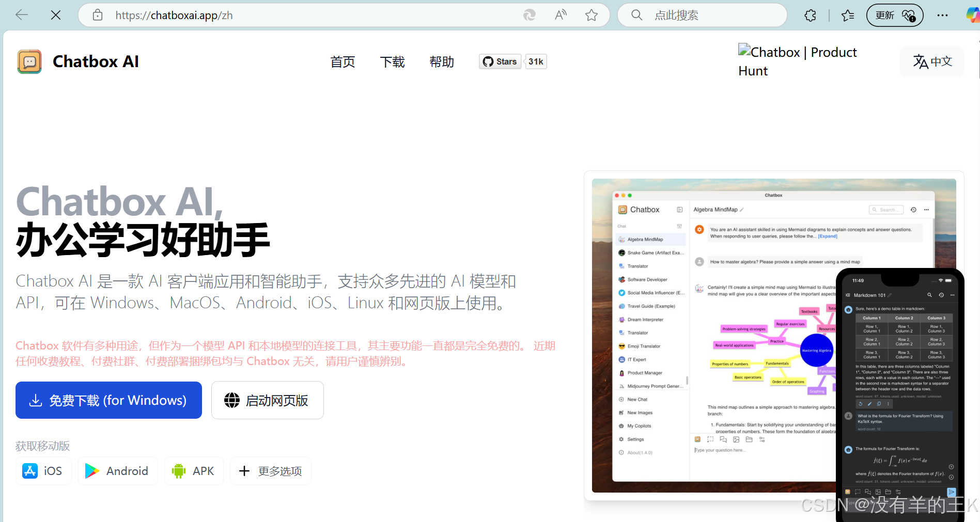Viewport: 980px width, 522px height.
Task: Click the search magnifier icon
Action: pos(637,15)
